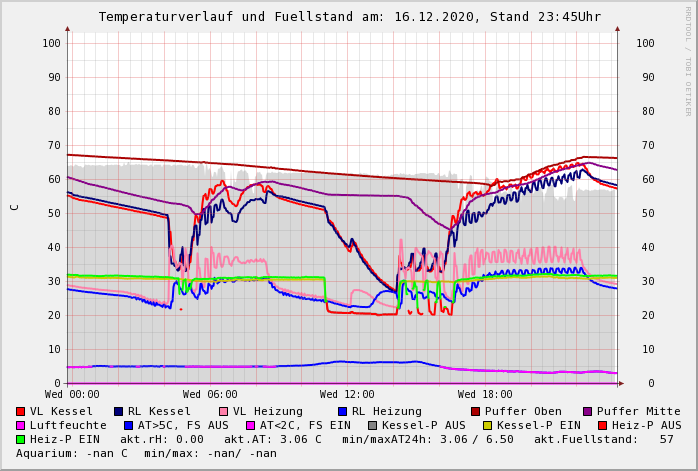
Task: Click the chart title 'Temperaturverlauf und Fuellstand'
Action: click(x=252, y=17)
